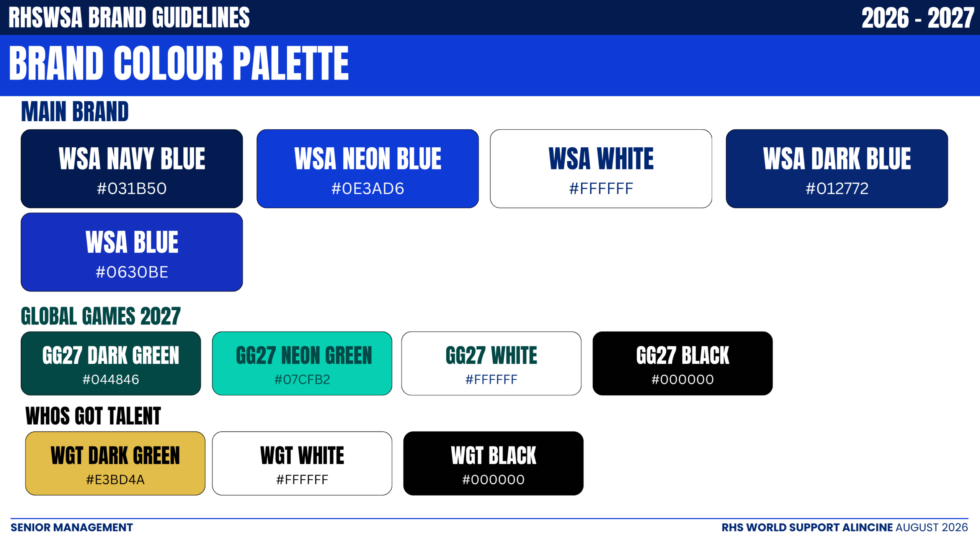The image size is (980, 551).
Task: Click the Senior Management footer label
Action: coord(72,527)
